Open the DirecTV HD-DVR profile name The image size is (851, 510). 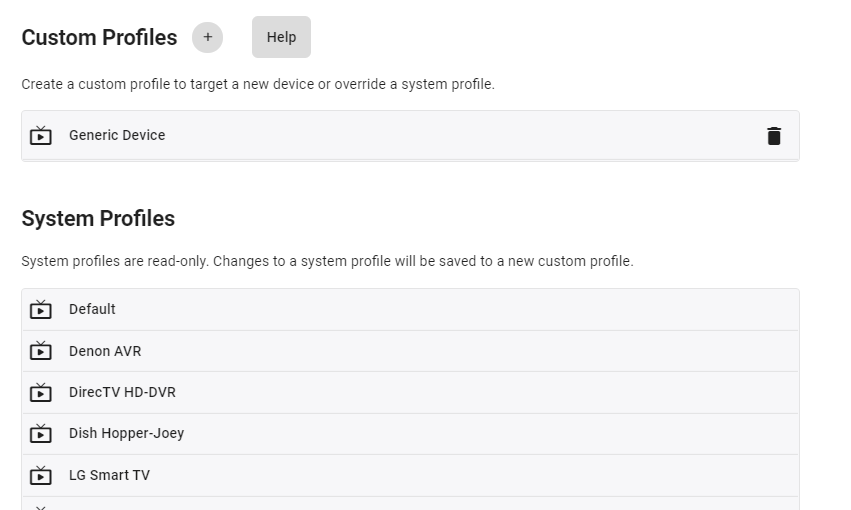coord(122,392)
